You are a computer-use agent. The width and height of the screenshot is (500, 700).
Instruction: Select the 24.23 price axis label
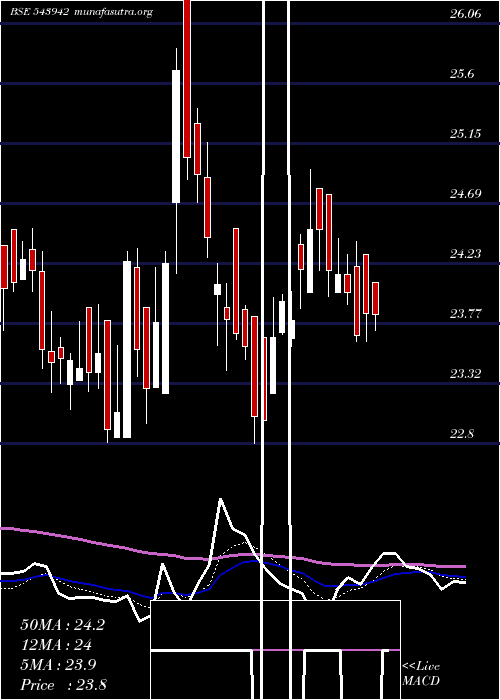click(466, 254)
